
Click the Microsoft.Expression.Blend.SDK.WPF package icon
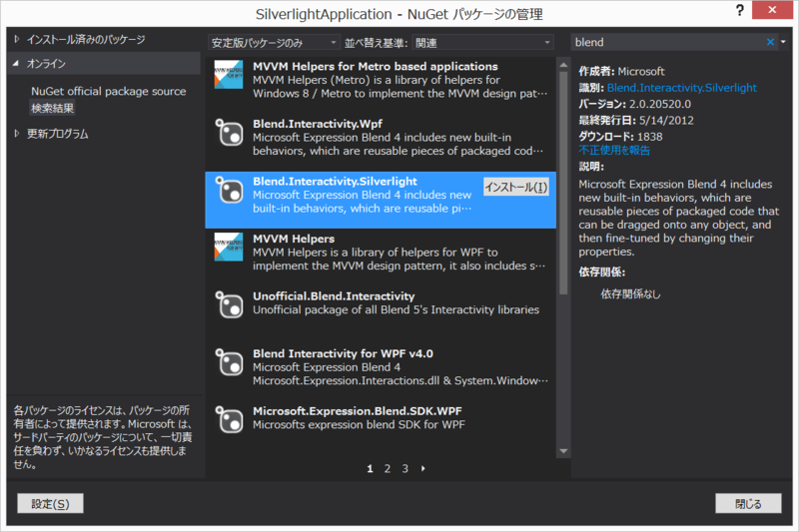point(229,419)
